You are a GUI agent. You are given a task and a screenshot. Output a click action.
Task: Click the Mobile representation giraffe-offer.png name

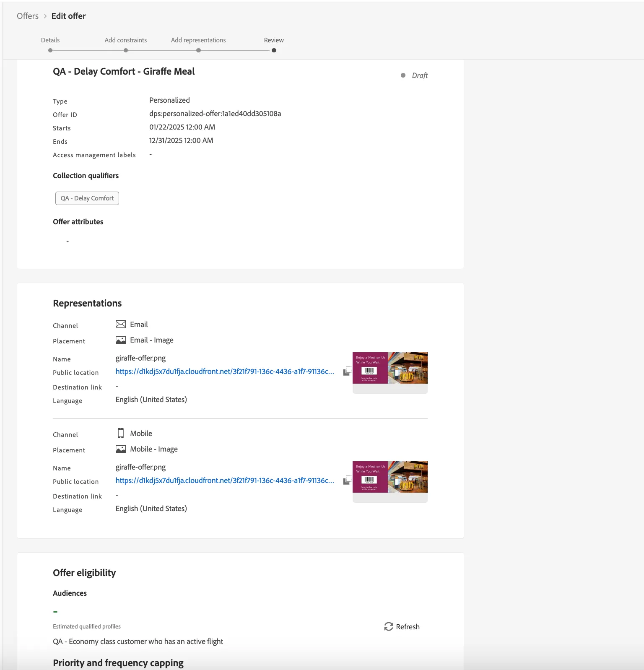[x=140, y=467]
